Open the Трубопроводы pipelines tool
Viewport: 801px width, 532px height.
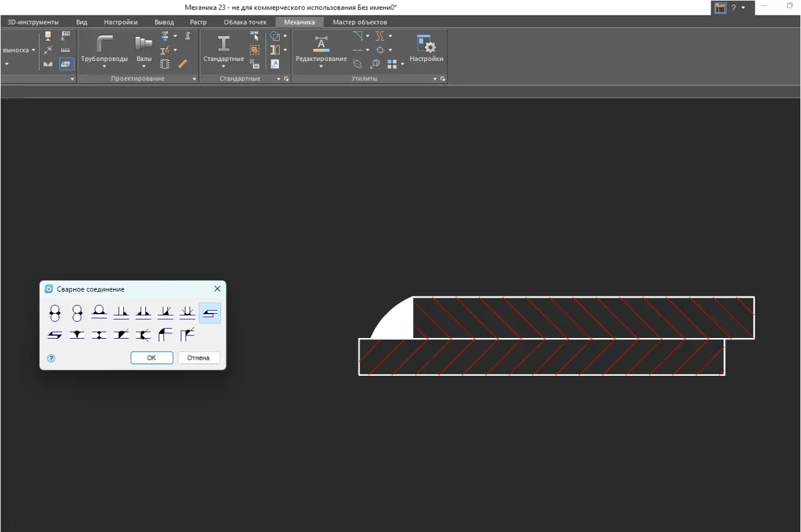click(104, 49)
